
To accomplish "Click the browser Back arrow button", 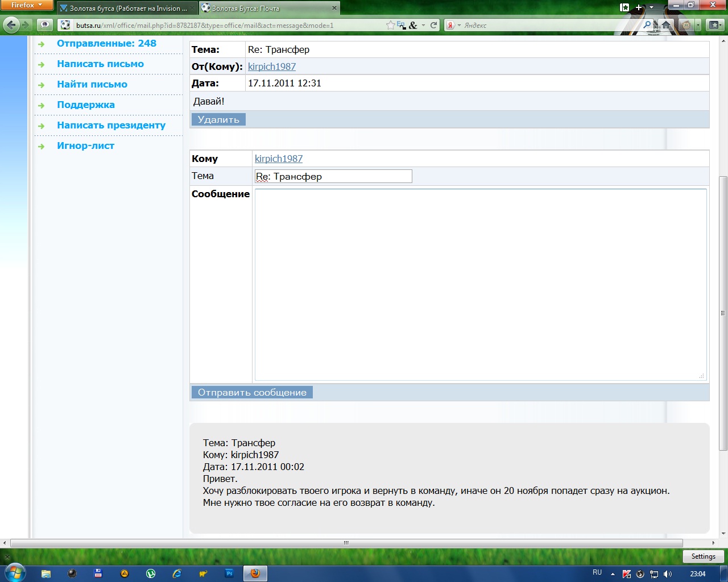I will pyautogui.click(x=11, y=25).
